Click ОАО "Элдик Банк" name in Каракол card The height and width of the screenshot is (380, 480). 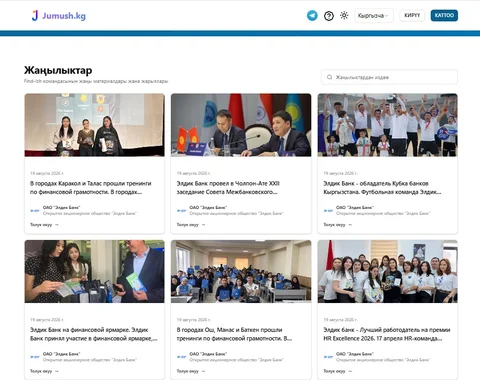tap(61, 207)
